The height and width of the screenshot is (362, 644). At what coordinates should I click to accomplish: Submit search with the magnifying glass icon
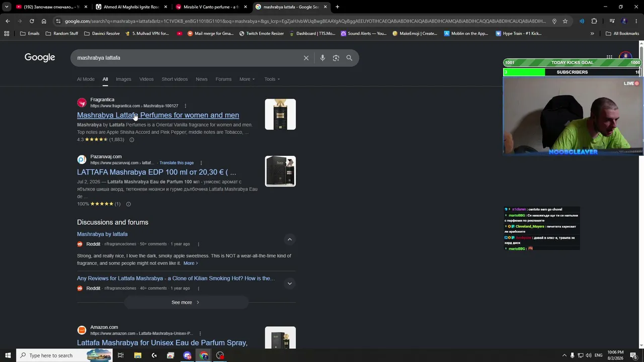(349, 58)
